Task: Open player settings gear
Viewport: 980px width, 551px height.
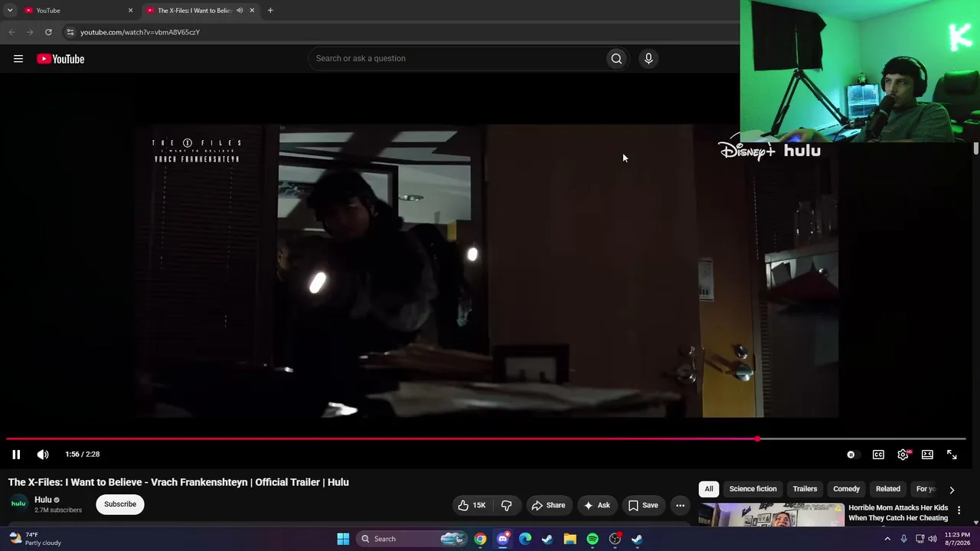Action: pos(903,455)
